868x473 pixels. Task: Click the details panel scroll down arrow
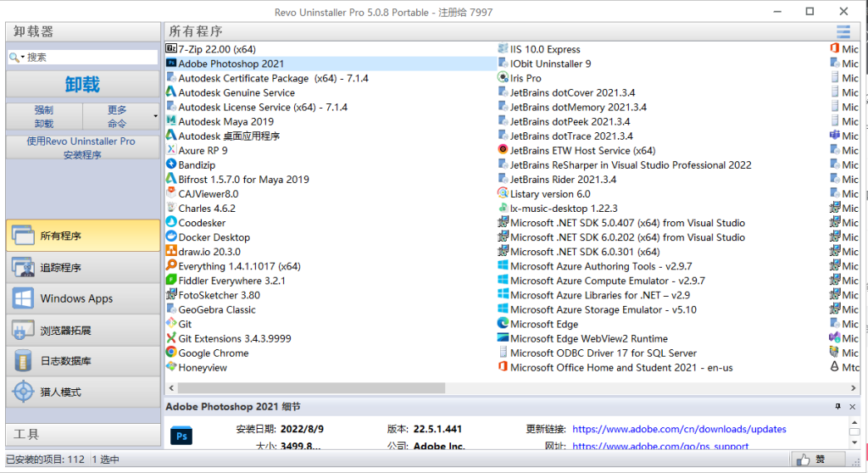(x=854, y=442)
